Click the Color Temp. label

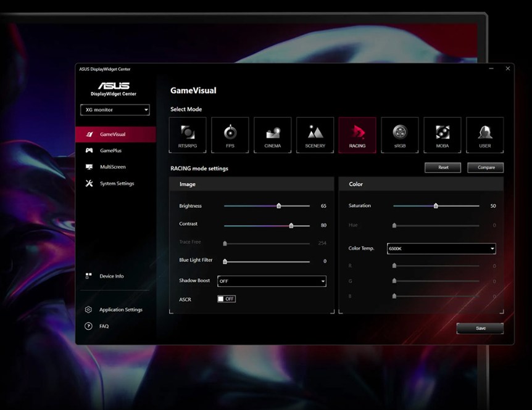(361, 248)
